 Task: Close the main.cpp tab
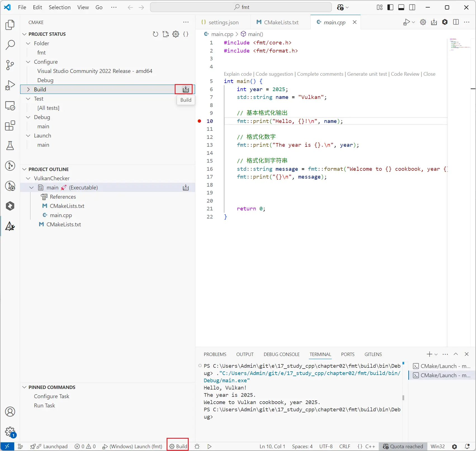tap(354, 22)
